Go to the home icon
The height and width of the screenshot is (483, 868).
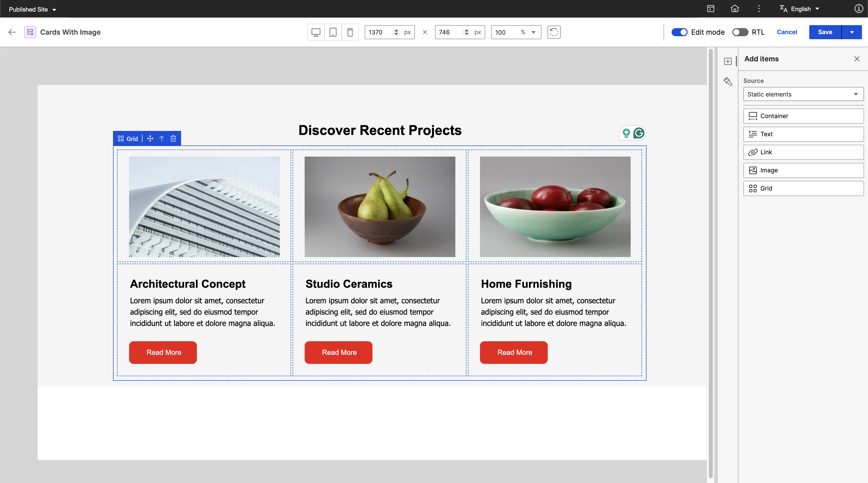735,9
